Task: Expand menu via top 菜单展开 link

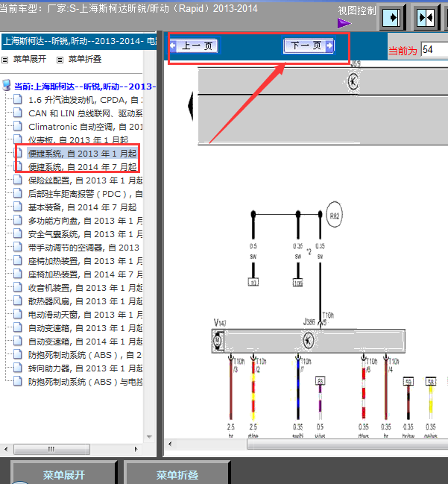Action: point(30,59)
